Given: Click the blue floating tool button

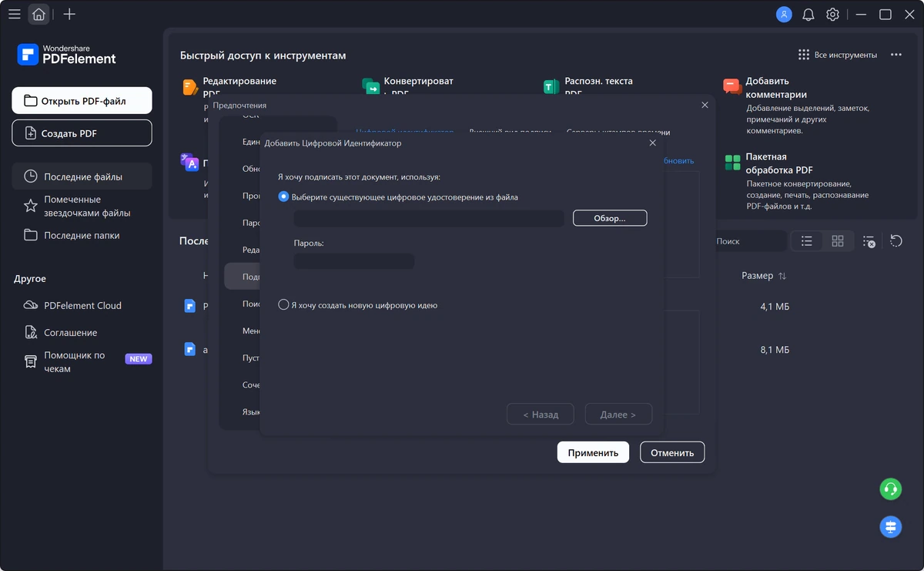Looking at the screenshot, I should [x=891, y=526].
